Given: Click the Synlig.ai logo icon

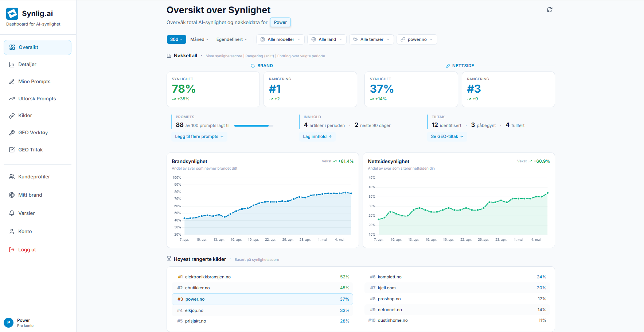Looking at the screenshot, I should (12, 13).
